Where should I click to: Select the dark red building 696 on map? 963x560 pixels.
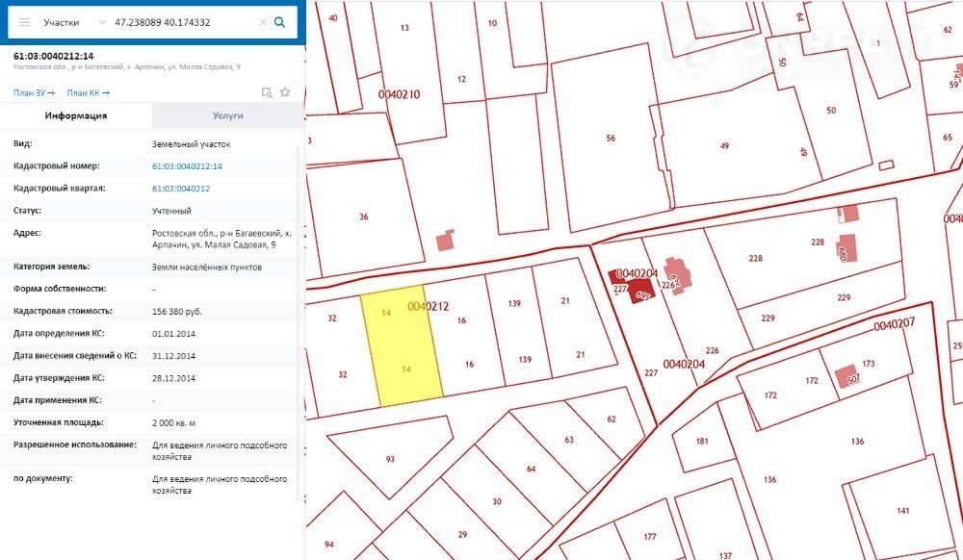point(640,293)
